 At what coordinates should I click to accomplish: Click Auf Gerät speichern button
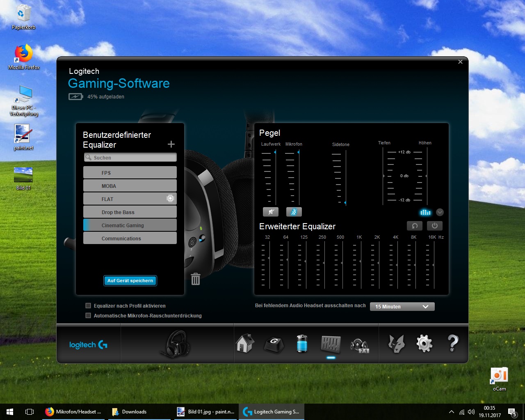[x=130, y=281]
